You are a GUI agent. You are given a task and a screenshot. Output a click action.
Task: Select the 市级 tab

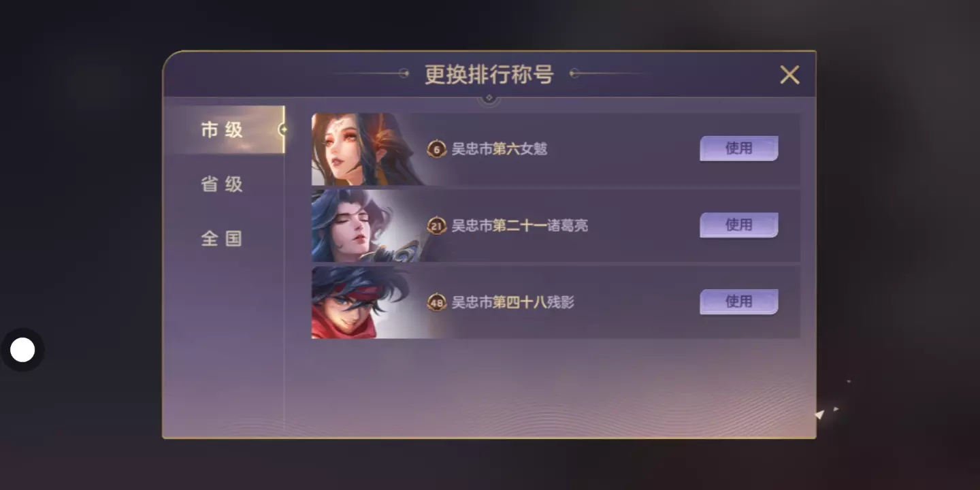click(223, 129)
